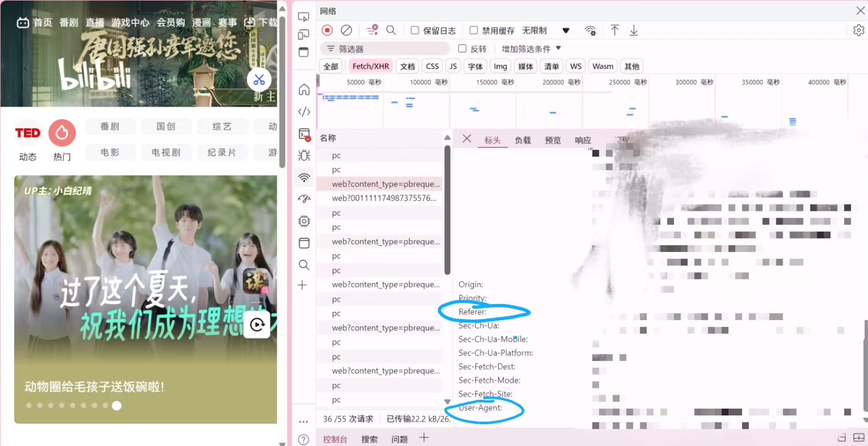Select the 电视剧 category on bilibili

point(166,152)
